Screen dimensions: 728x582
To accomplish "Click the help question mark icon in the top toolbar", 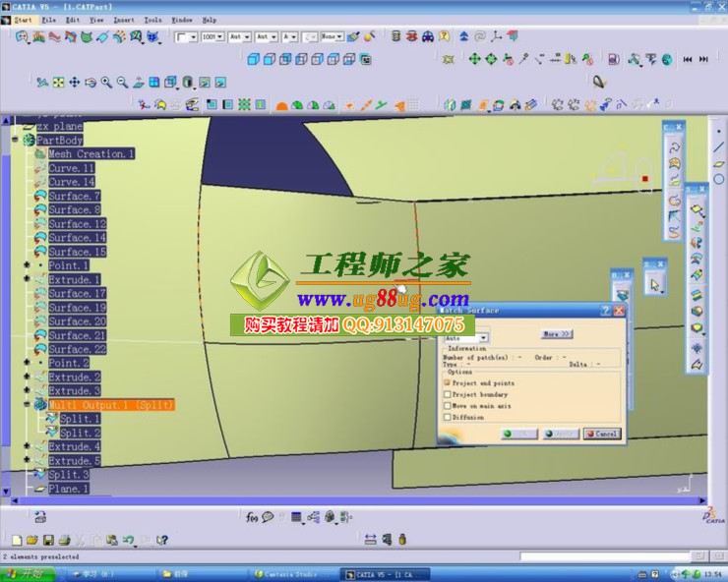I will pos(444,36).
